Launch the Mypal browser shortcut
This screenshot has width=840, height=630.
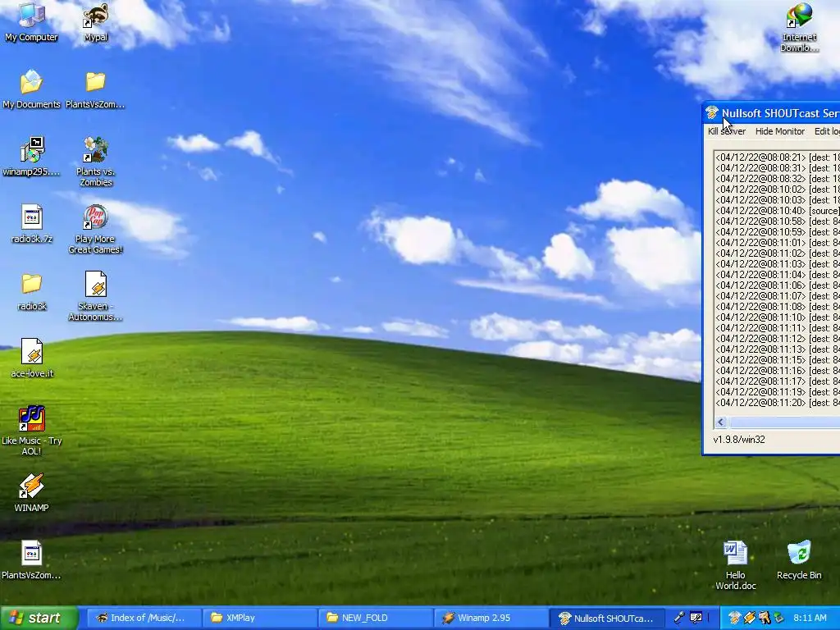[x=96, y=21]
